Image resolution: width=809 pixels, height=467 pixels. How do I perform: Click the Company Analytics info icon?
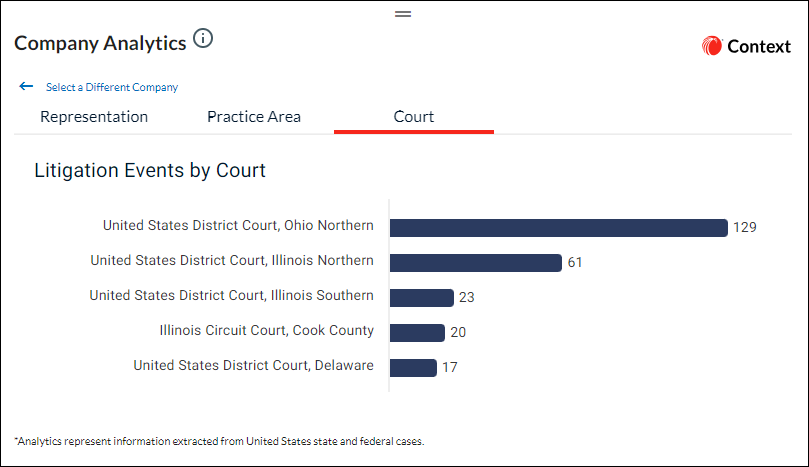203,38
